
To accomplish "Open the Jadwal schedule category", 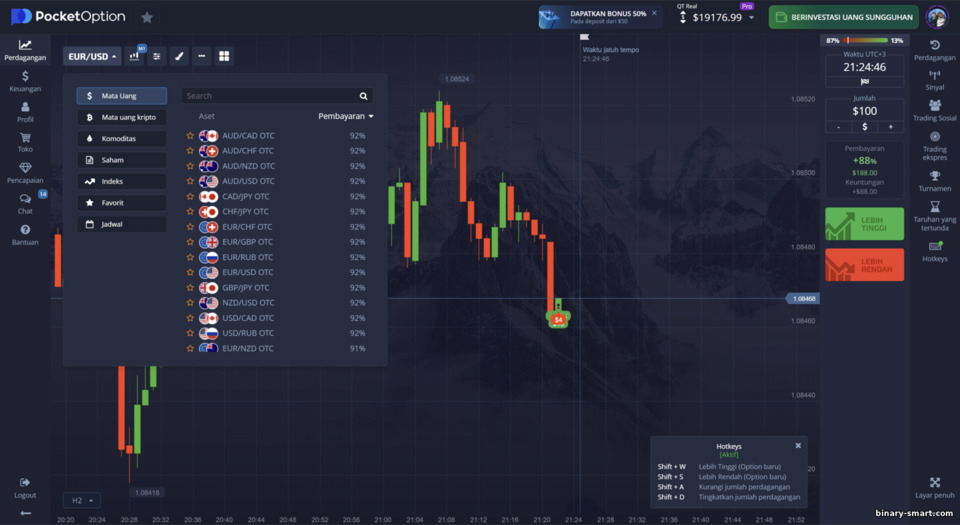I will 121,224.
